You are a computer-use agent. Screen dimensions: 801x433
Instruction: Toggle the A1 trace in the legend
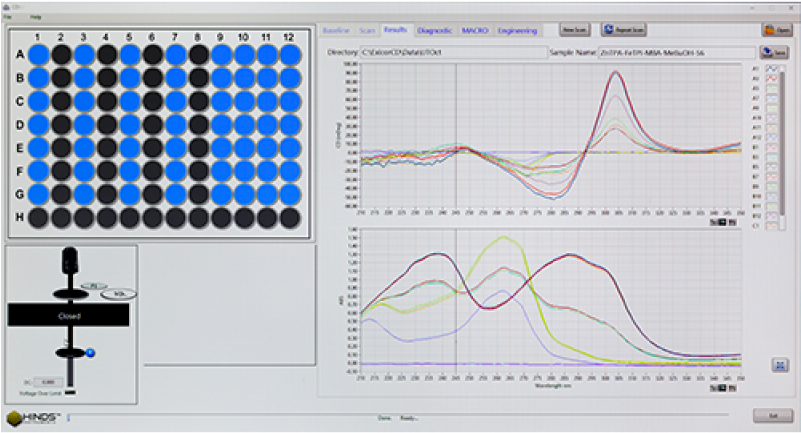pyautogui.click(x=771, y=68)
